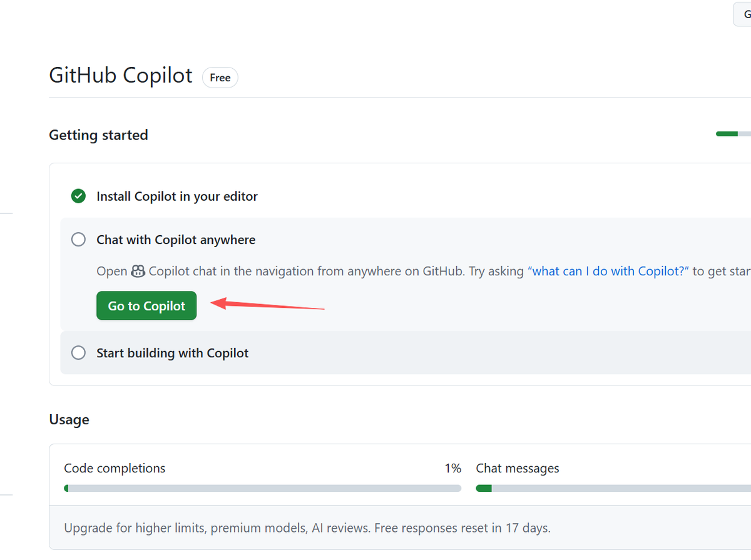Click the Usage section heading
The image size is (751, 560).
point(69,420)
